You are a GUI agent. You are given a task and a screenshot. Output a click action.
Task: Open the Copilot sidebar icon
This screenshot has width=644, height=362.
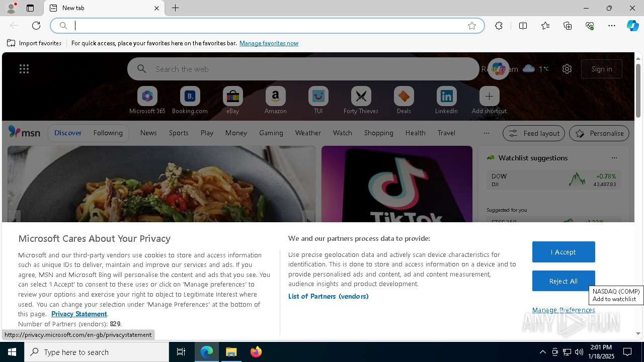click(x=632, y=26)
